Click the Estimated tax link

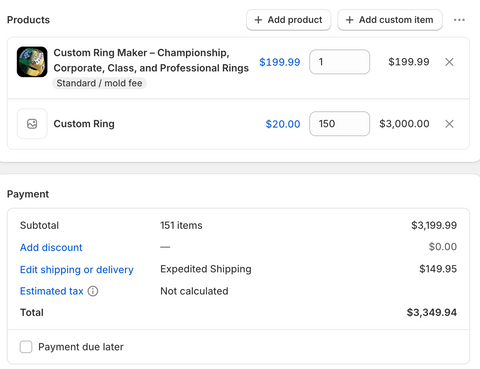pyautogui.click(x=52, y=291)
